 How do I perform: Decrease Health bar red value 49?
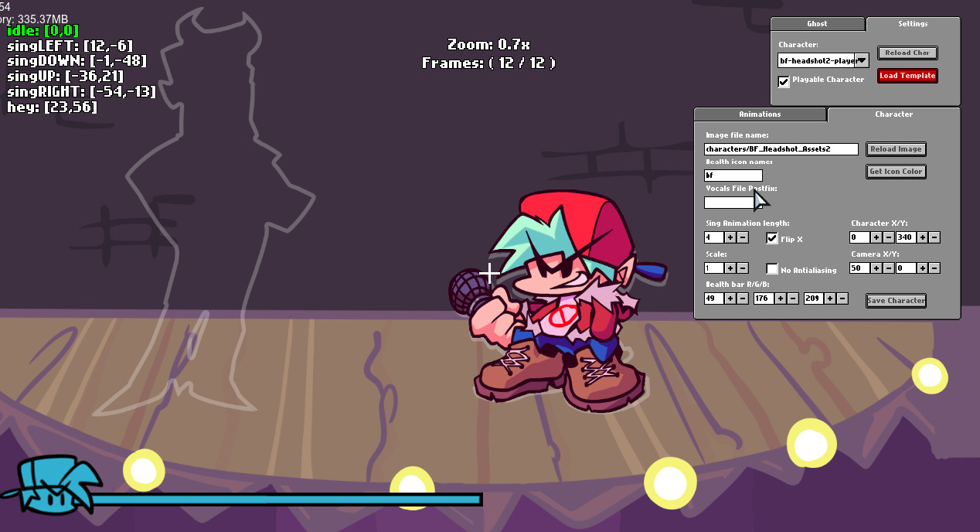click(742, 298)
